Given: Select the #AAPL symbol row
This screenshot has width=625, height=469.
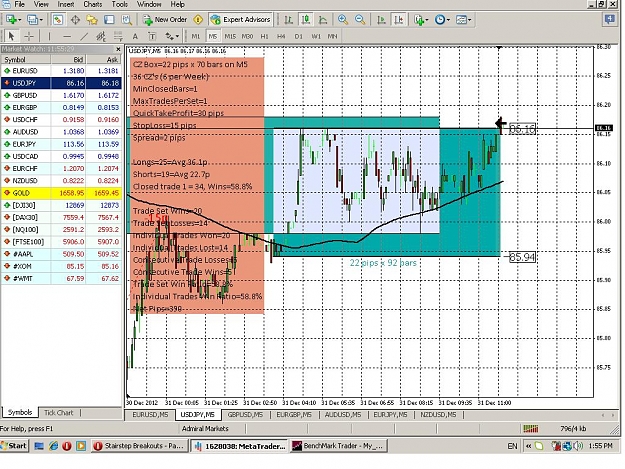Looking at the screenshot, I should tap(61, 254).
